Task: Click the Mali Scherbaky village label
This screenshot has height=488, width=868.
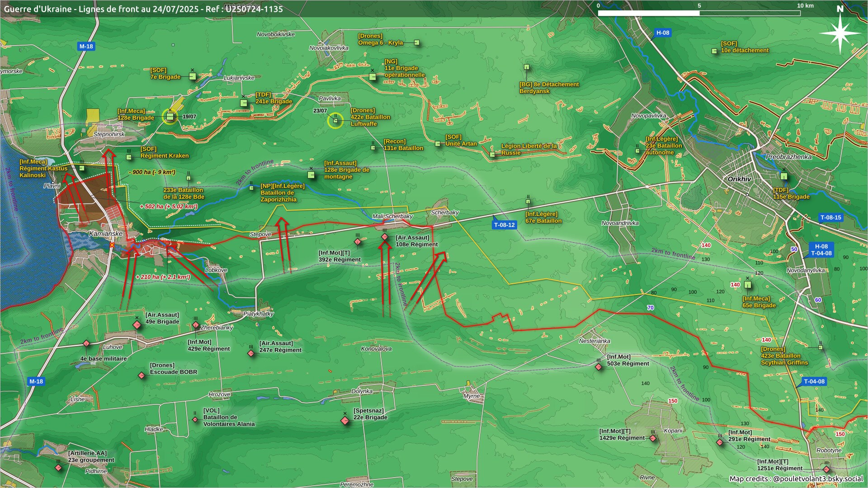Action: point(392,216)
